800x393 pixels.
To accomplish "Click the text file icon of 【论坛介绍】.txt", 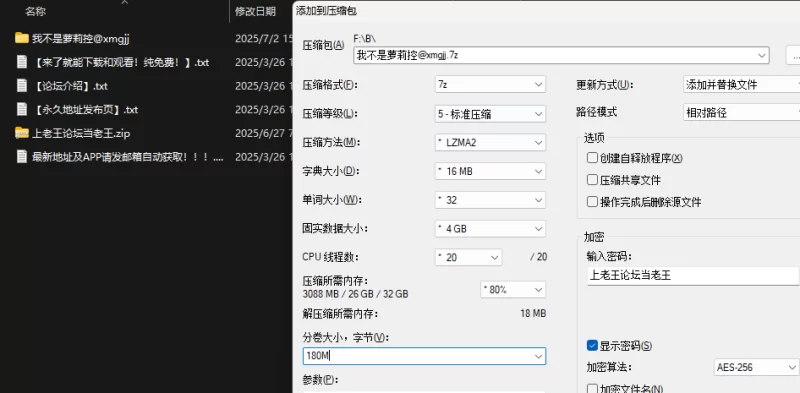I will [21, 86].
